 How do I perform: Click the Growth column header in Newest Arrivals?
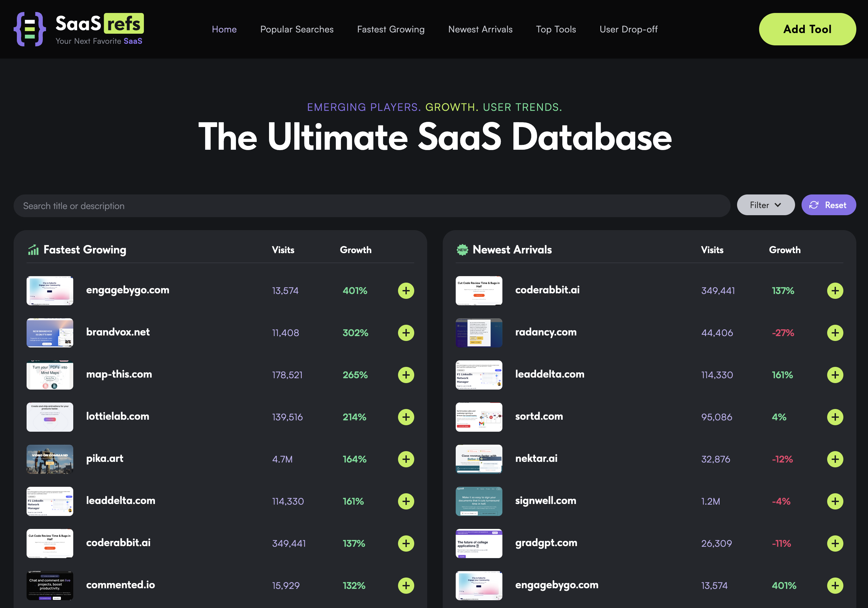(785, 250)
